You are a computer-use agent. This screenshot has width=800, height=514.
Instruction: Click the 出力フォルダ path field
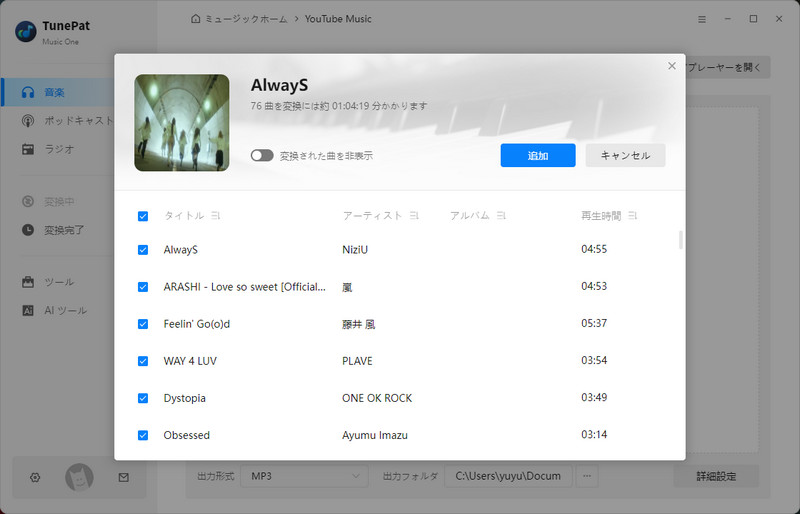click(x=508, y=476)
